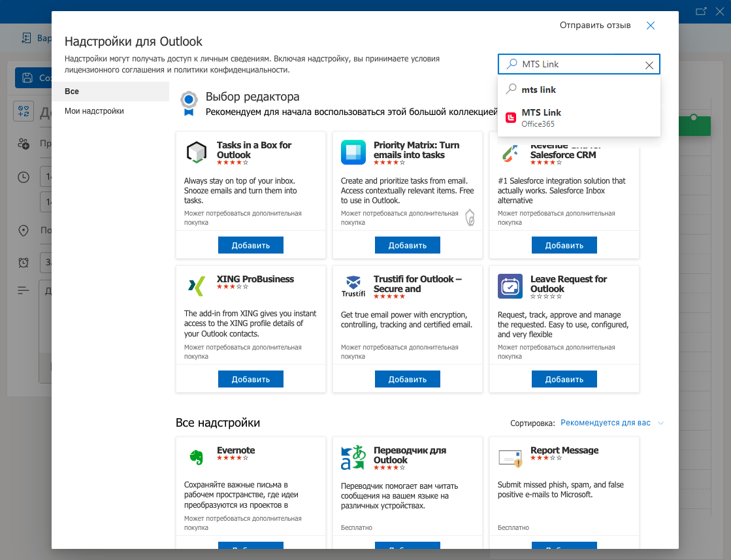The height and width of the screenshot is (560, 731).
Task: Click the location pin icon in the background form
Action: [x=24, y=231]
